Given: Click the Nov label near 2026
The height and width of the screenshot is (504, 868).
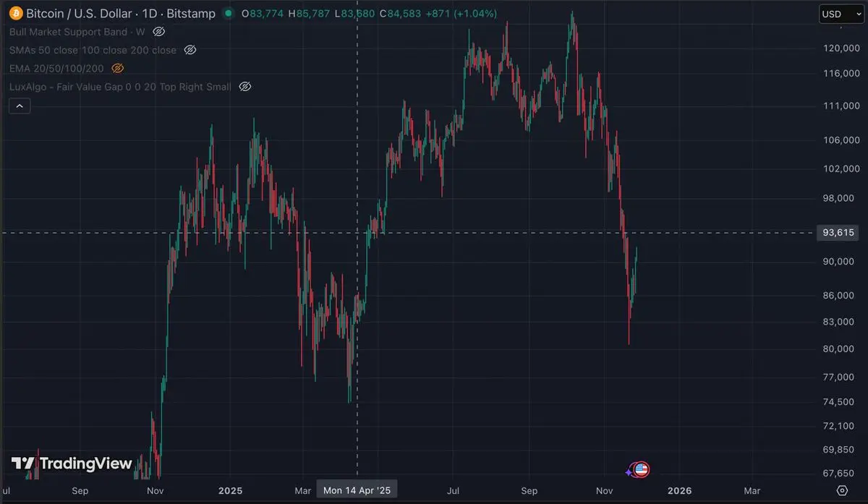Looking at the screenshot, I should [x=604, y=490].
